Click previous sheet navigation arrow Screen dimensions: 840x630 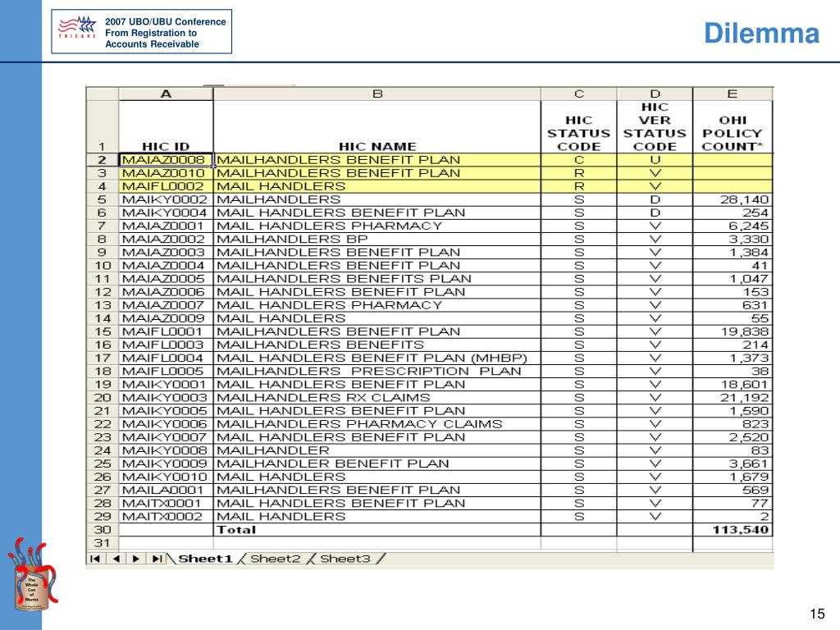coord(116,559)
